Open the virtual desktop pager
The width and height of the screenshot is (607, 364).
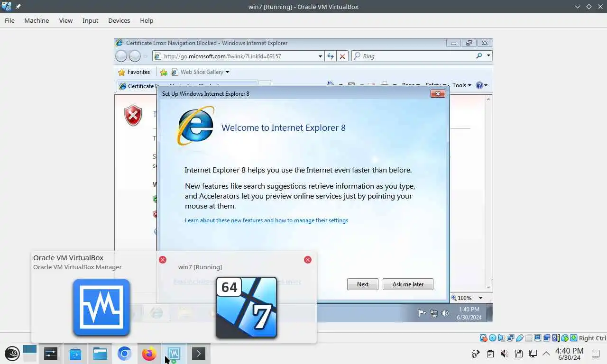click(29, 354)
